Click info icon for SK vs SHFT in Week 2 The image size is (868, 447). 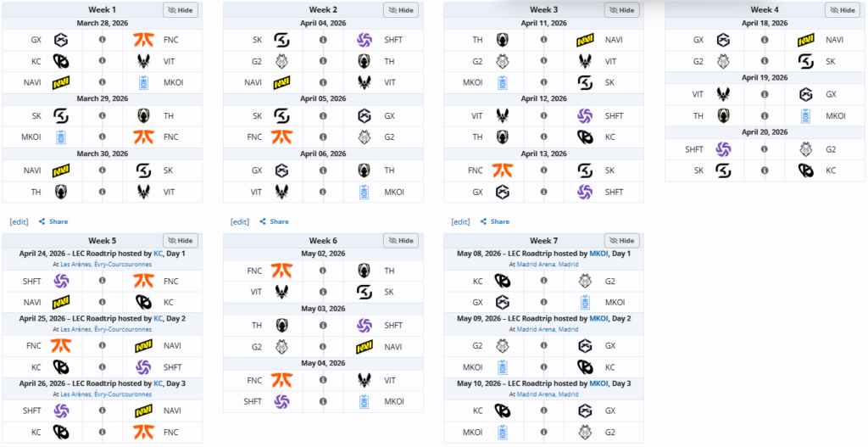coord(323,39)
